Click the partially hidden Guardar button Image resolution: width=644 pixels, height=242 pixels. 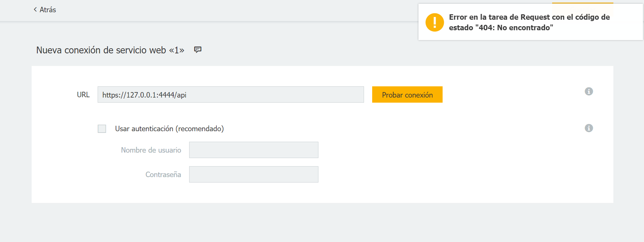(582, 3)
